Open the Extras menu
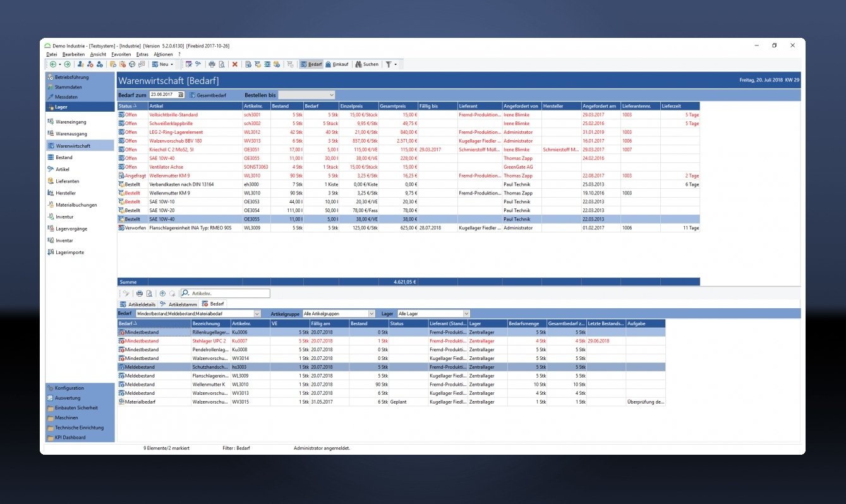The width and height of the screenshot is (846, 504). [142, 55]
